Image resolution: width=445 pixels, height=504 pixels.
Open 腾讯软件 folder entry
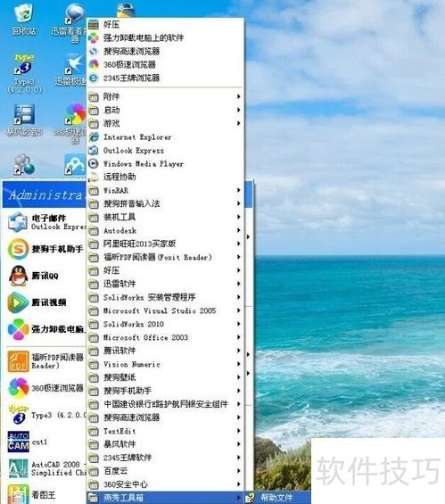165,351
